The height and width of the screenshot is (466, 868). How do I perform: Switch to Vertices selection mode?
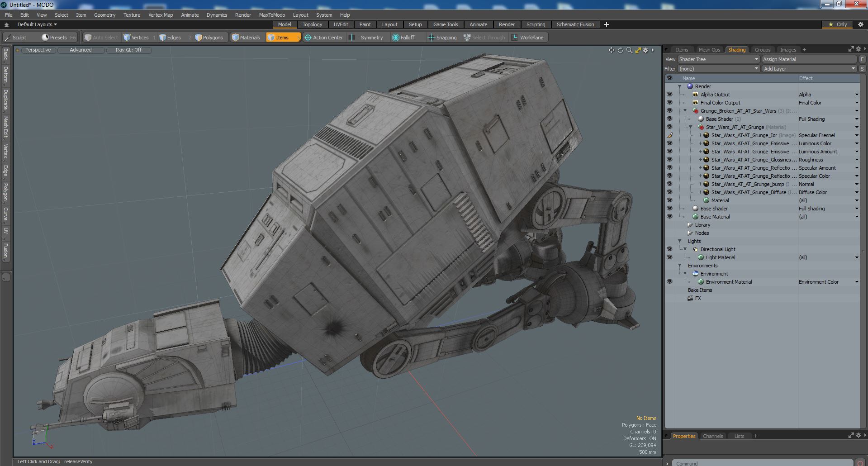pyautogui.click(x=140, y=38)
